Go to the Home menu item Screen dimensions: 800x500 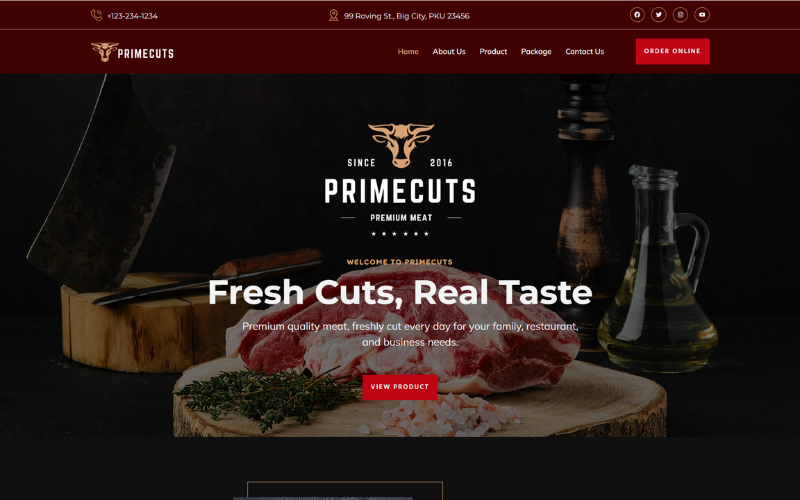[408, 52]
